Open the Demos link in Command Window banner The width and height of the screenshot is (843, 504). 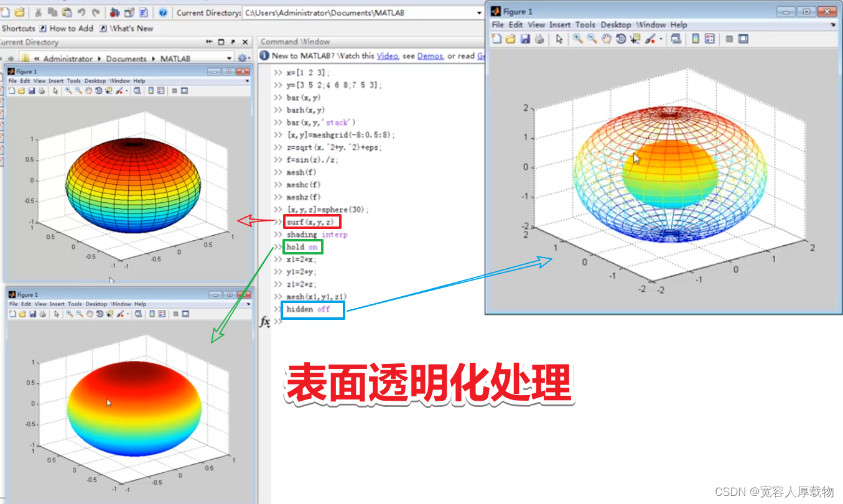[x=430, y=56]
